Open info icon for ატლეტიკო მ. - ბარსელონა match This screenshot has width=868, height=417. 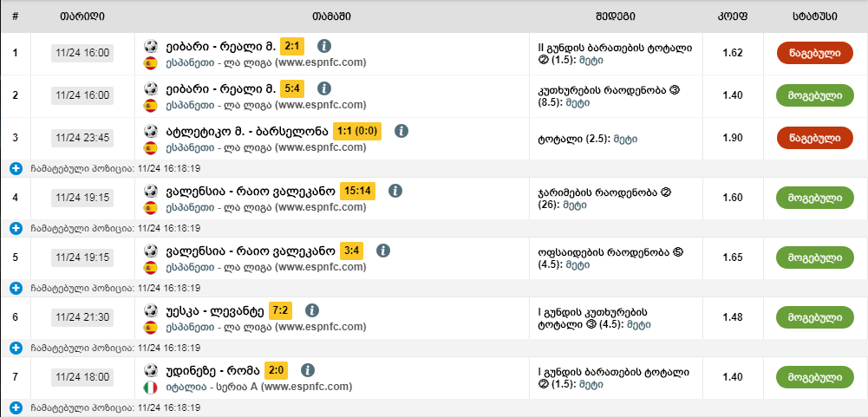tap(401, 131)
